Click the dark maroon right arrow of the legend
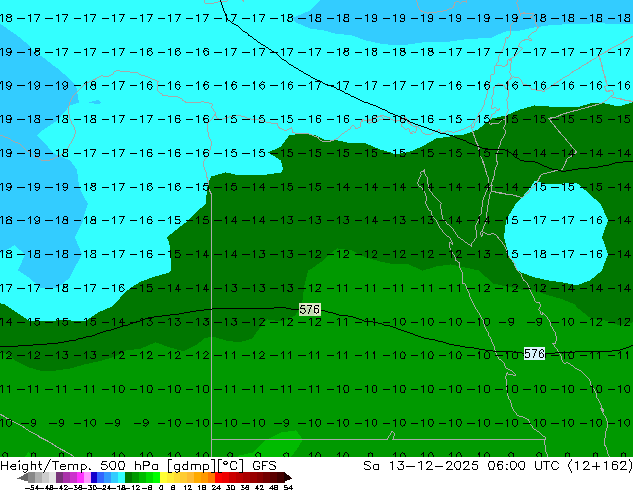Viewport: 634px width, 490px height. coord(287,477)
